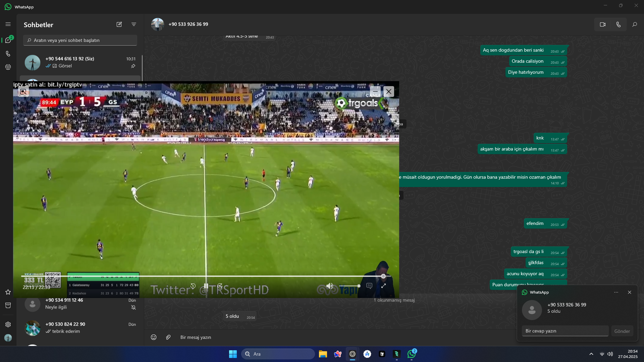The width and height of the screenshot is (644, 362).
Task: Open notification options three-dot menu
Action: (616, 292)
